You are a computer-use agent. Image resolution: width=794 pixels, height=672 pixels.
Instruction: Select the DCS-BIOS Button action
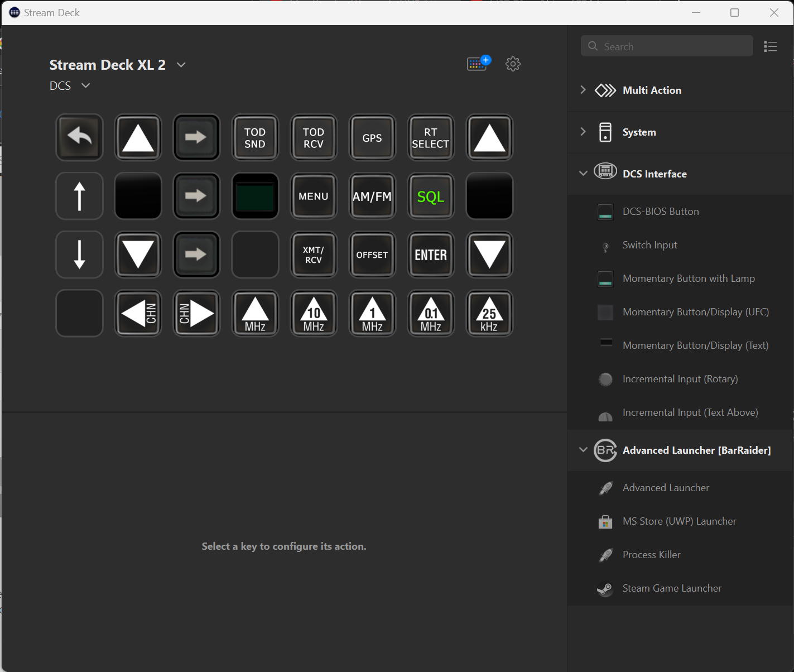click(661, 212)
